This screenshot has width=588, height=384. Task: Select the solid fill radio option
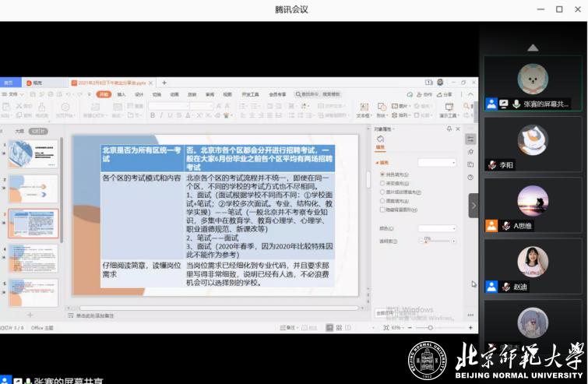[x=382, y=174]
